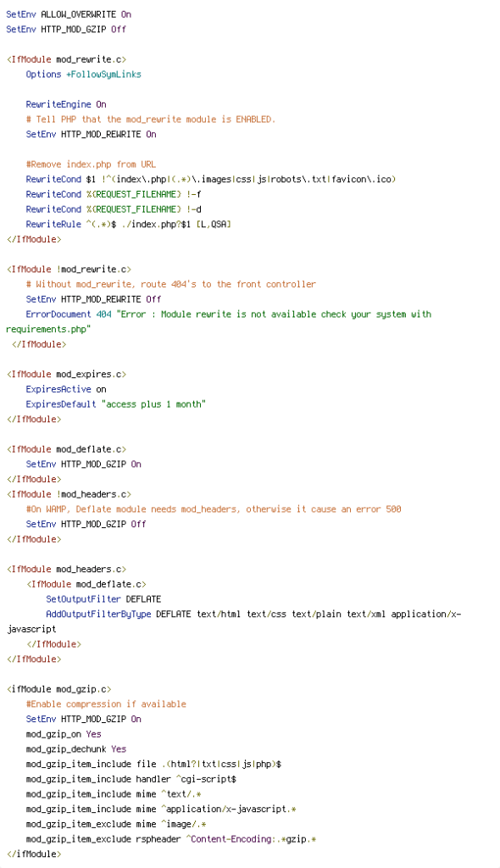
Task: Click the SetOutputFilter DEFLATE line
Action: tap(103, 599)
